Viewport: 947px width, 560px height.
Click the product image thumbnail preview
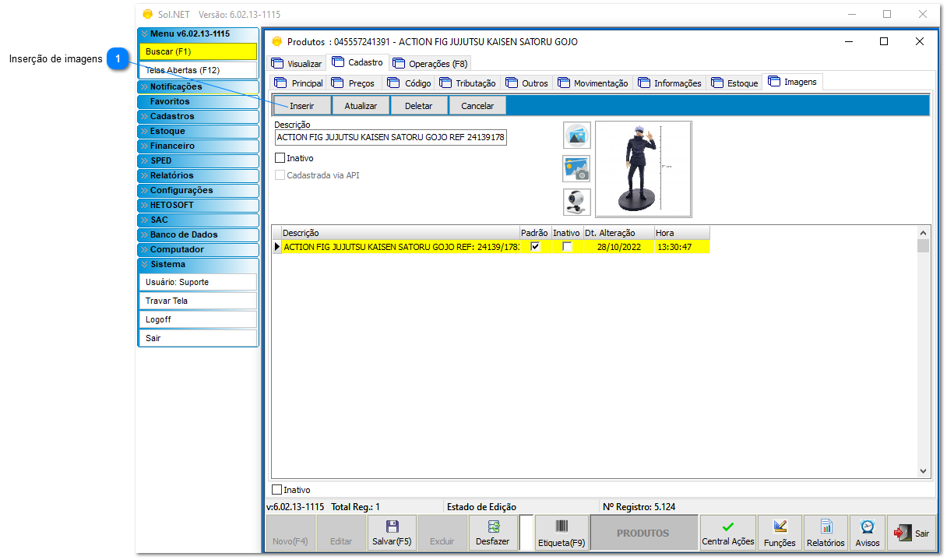(x=642, y=169)
